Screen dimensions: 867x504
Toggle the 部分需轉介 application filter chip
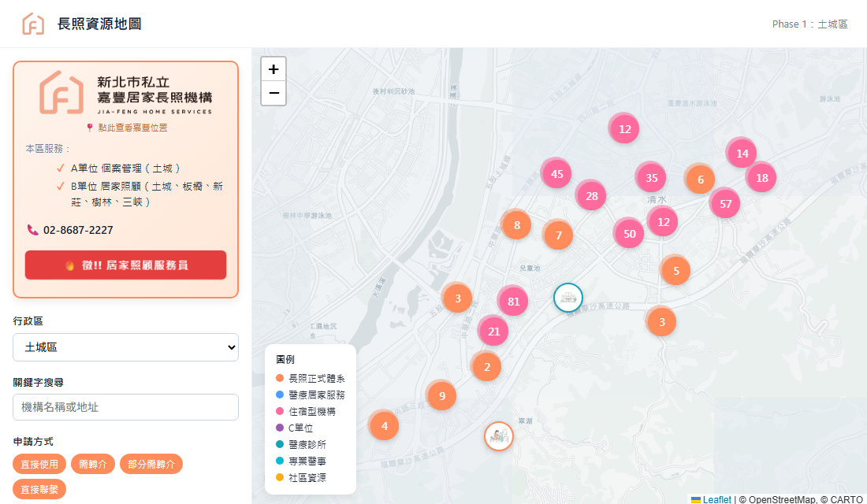[x=151, y=464]
